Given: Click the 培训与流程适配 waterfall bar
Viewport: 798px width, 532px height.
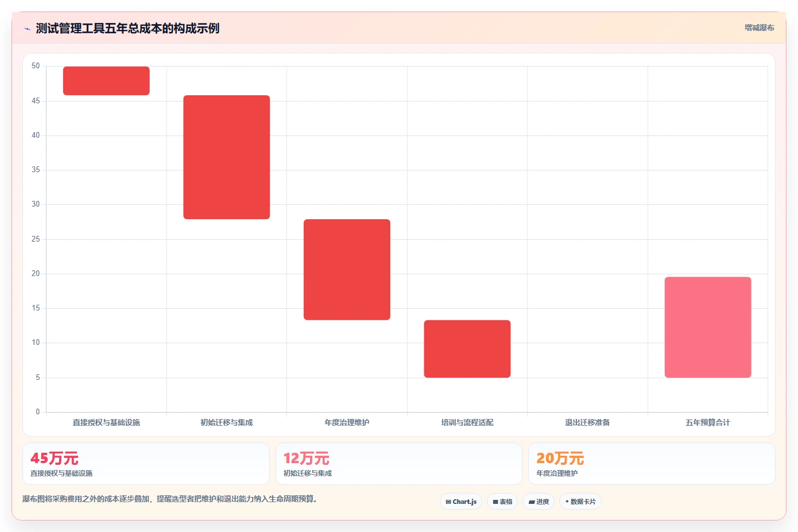Looking at the screenshot, I should 467,349.
